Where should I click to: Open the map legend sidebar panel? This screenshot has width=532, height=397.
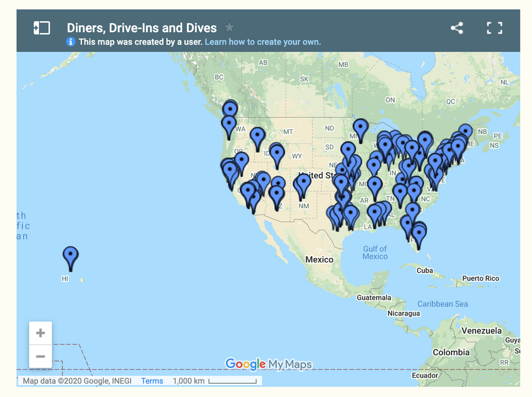[42, 28]
